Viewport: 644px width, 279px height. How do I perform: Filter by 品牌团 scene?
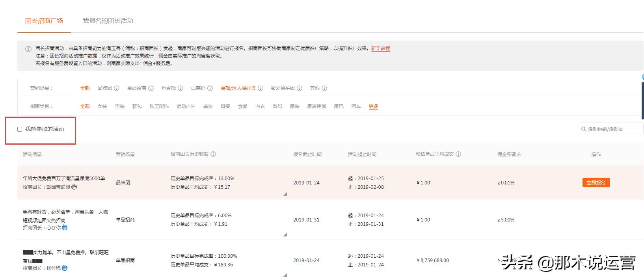click(x=105, y=88)
